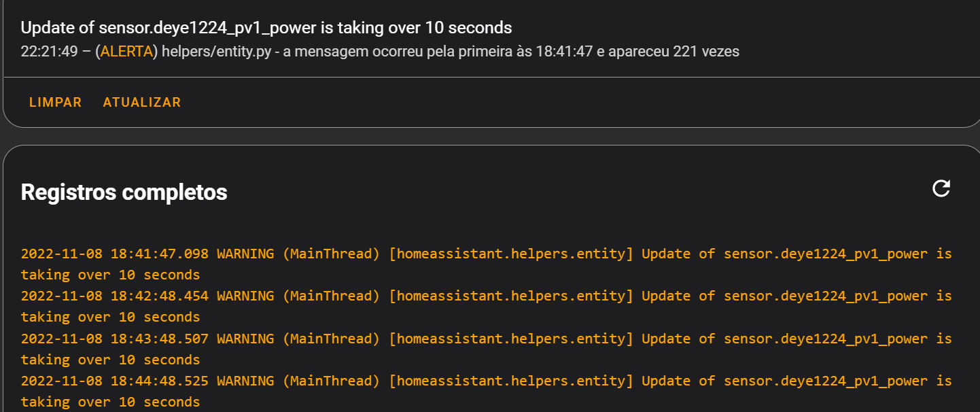
Task: Click [homeassistant.helpers.entity] in the 18:41:47 line
Action: click(511, 254)
